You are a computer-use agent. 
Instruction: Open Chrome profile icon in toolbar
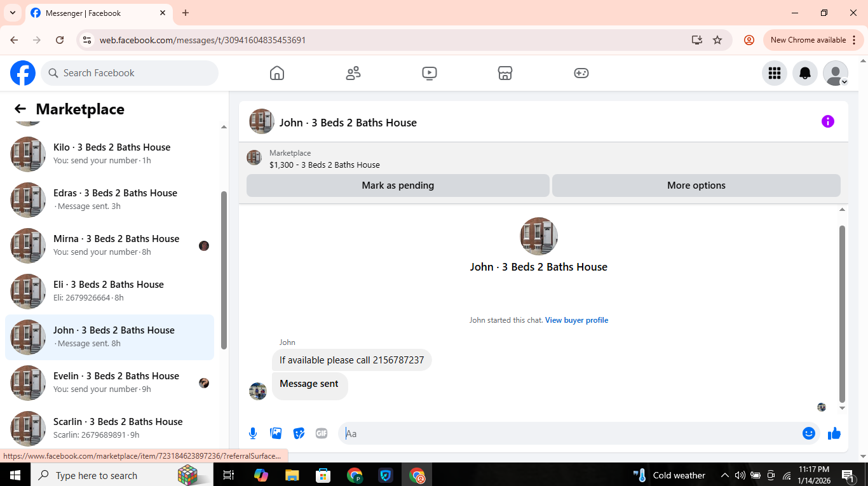point(749,40)
